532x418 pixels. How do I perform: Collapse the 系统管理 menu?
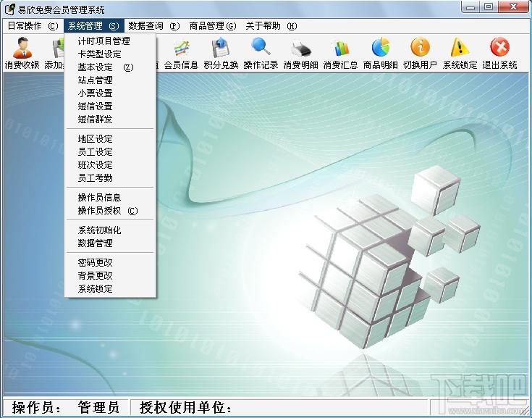(93, 26)
